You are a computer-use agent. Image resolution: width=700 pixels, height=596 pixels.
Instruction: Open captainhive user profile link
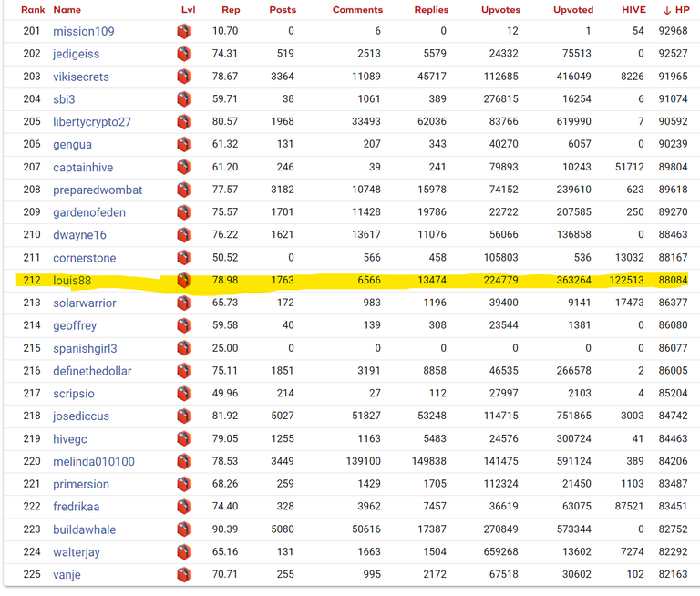[x=83, y=168]
